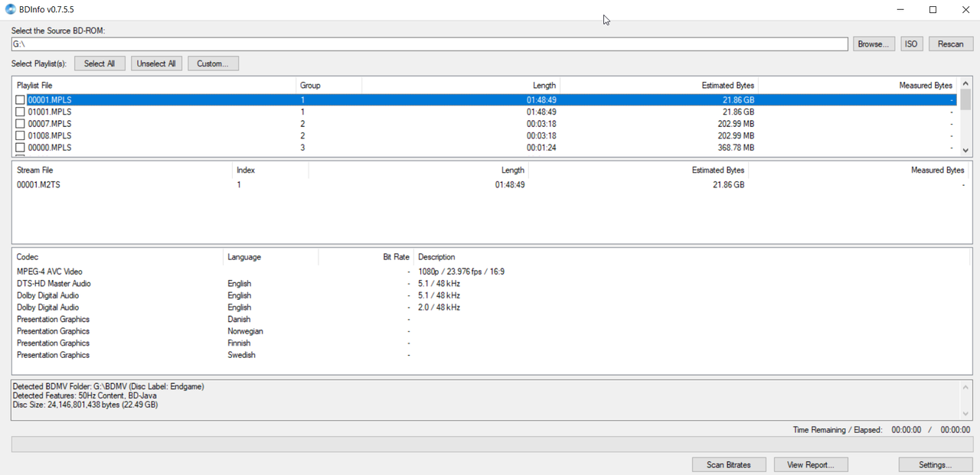Click the ISO button
The image size is (980, 475).
911,44
